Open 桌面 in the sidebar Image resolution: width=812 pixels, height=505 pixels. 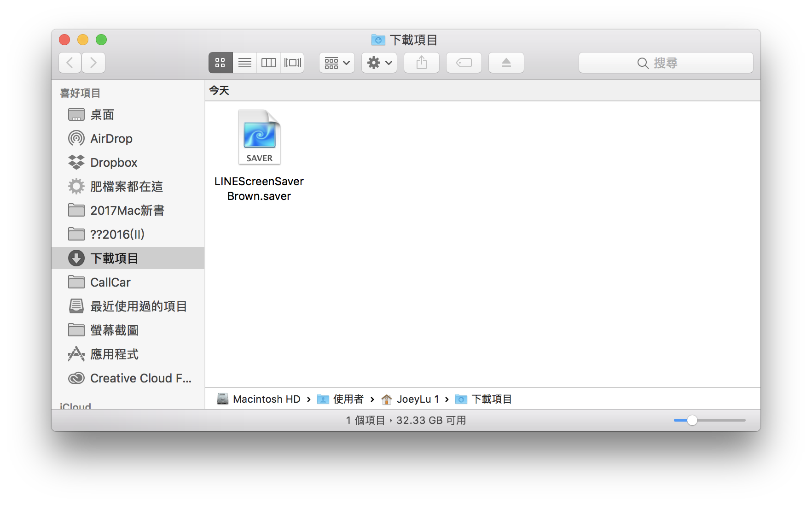pos(128,115)
